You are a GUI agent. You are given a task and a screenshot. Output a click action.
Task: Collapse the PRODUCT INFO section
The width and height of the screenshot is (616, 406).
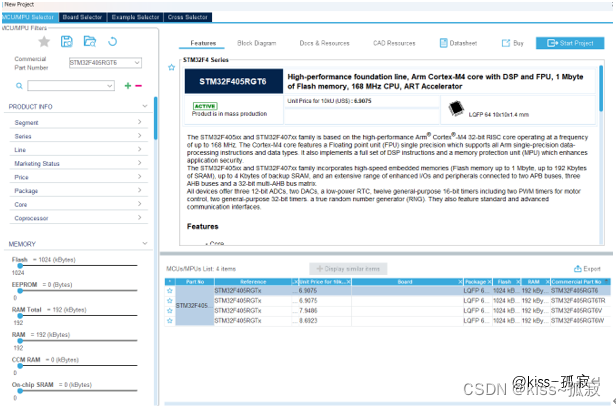click(x=145, y=106)
